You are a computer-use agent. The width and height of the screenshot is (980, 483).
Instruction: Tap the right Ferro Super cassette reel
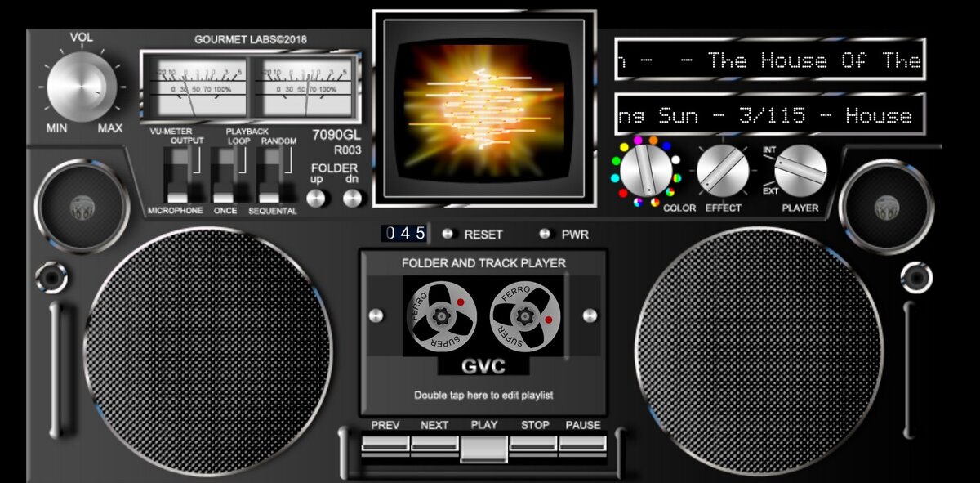pyautogui.click(x=525, y=315)
